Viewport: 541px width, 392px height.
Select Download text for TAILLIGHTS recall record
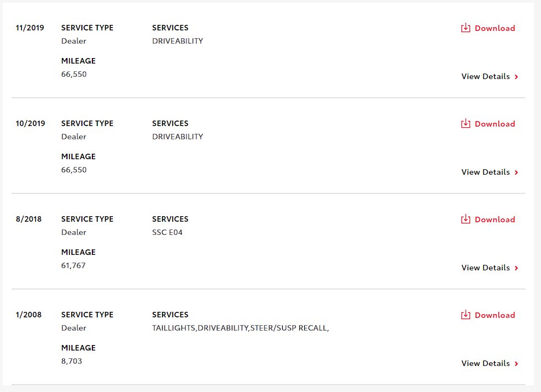click(x=495, y=315)
